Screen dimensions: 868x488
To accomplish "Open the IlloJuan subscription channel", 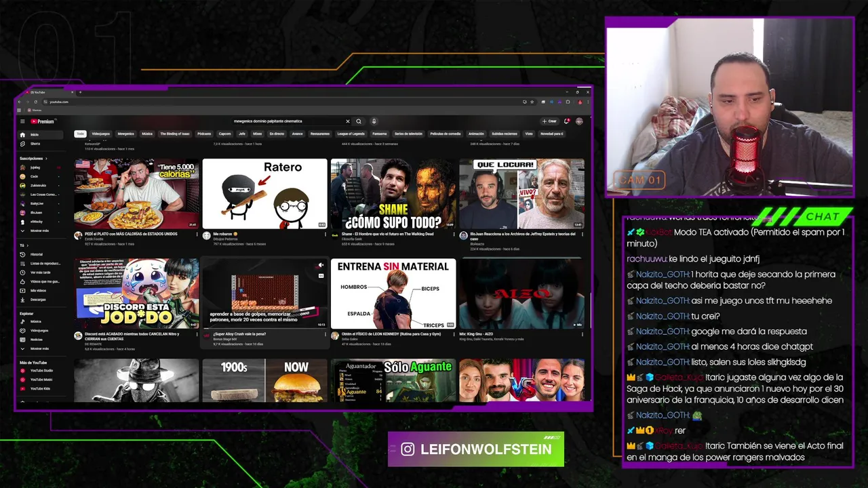I will [x=41, y=212].
